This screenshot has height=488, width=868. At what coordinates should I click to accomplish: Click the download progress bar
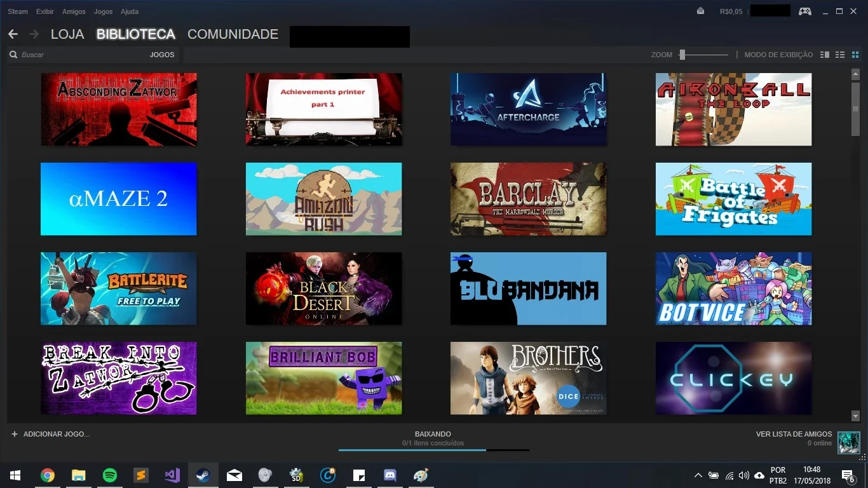pyautogui.click(x=434, y=450)
